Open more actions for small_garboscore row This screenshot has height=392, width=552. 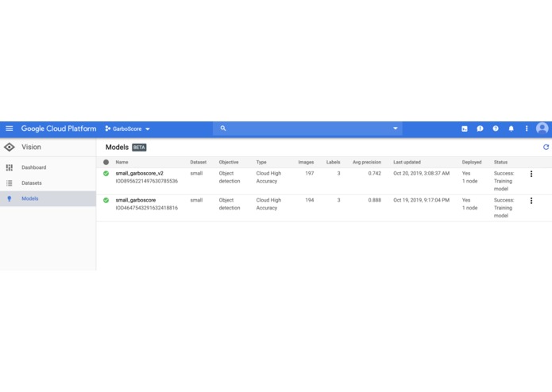[x=531, y=201]
